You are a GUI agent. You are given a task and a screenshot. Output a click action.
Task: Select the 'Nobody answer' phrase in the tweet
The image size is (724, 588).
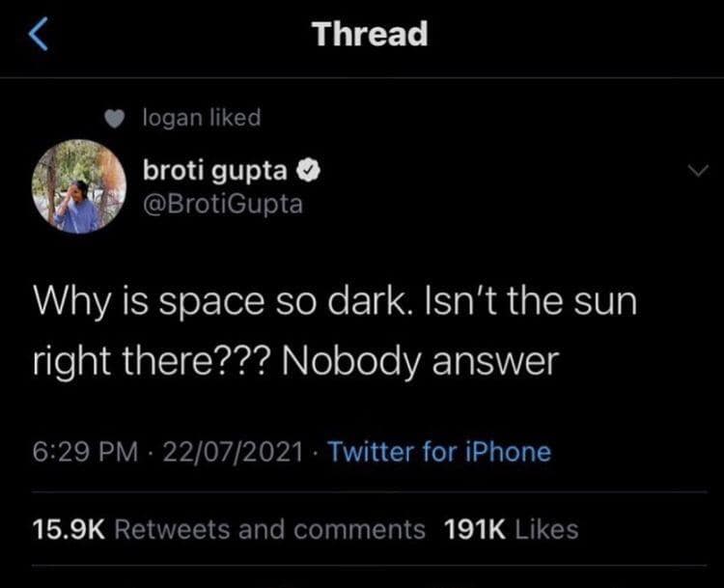pyautogui.click(x=421, y=362)
